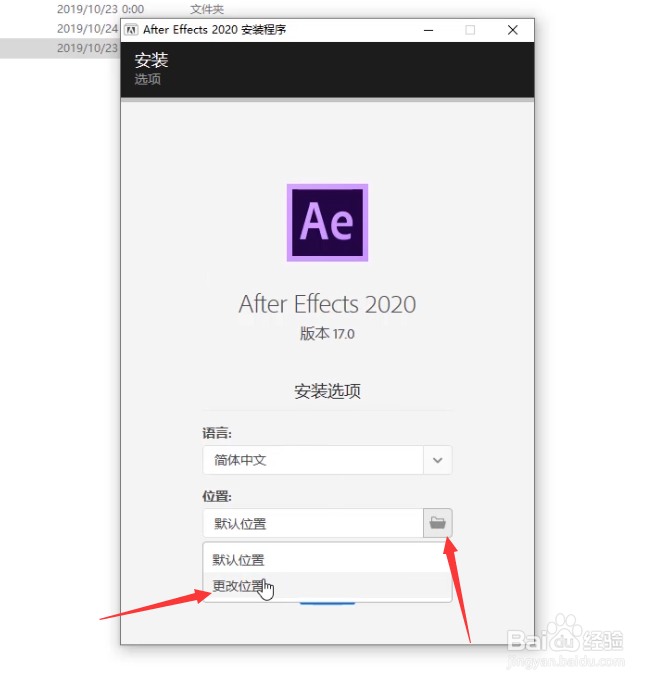Click the 默认位置 location field
The image size is (661, 684).
pos(313,523)
